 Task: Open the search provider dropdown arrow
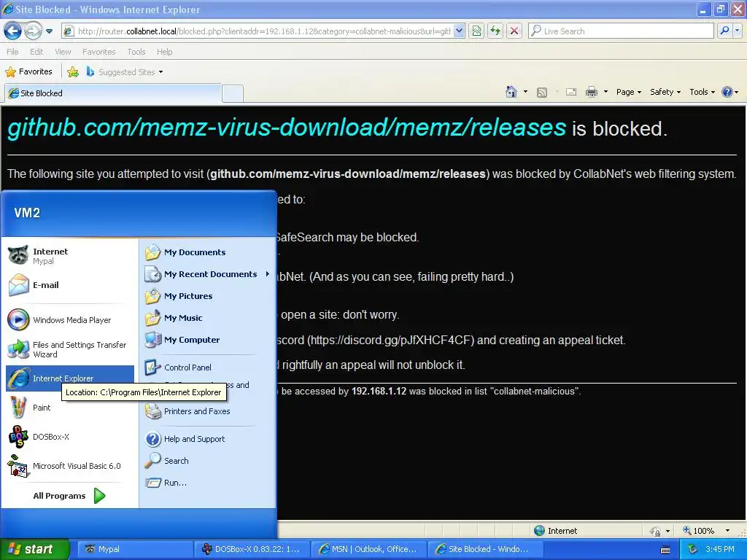pos(737,31)
